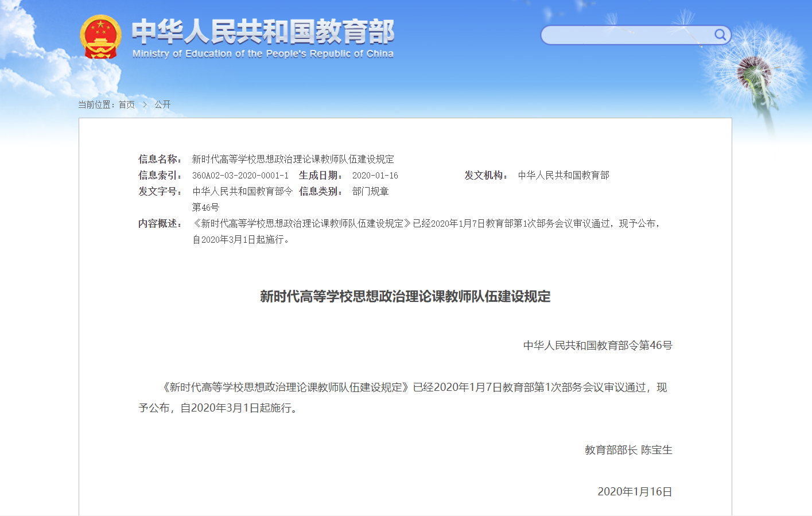Click the breadcrumb arrow separator
Viewport: 812px width, 516px height.
pos(145,104)
